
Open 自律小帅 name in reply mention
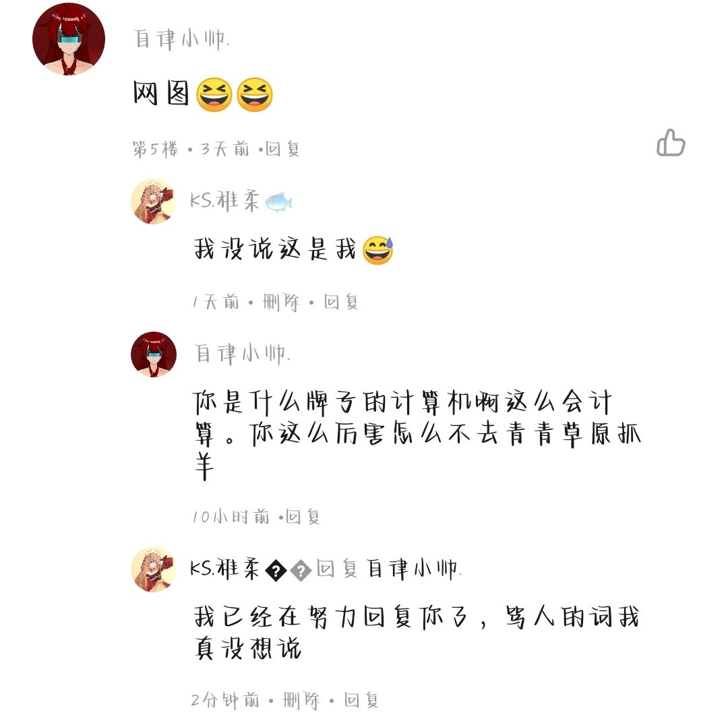point(414,569)
